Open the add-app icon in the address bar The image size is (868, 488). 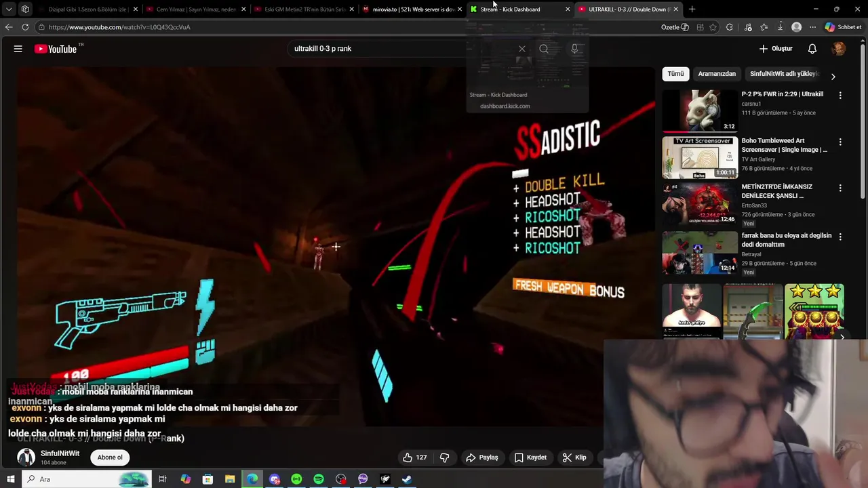click(x=700, y=27)
